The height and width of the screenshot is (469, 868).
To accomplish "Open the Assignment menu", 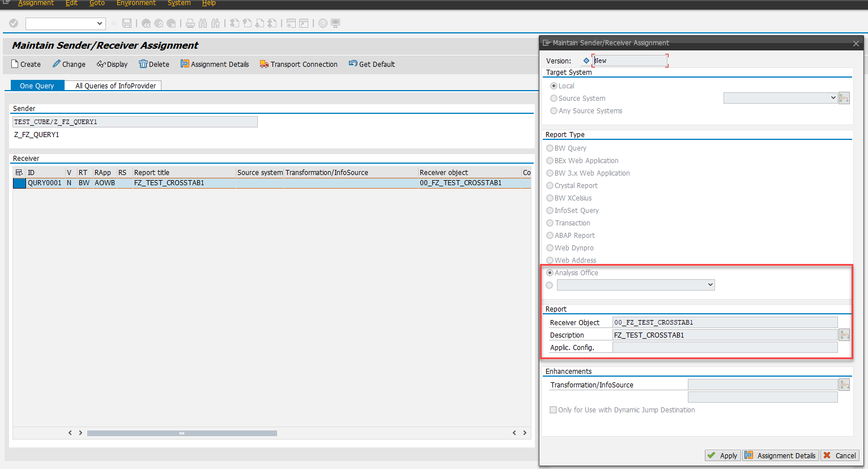I will click(x=36, y=3).
